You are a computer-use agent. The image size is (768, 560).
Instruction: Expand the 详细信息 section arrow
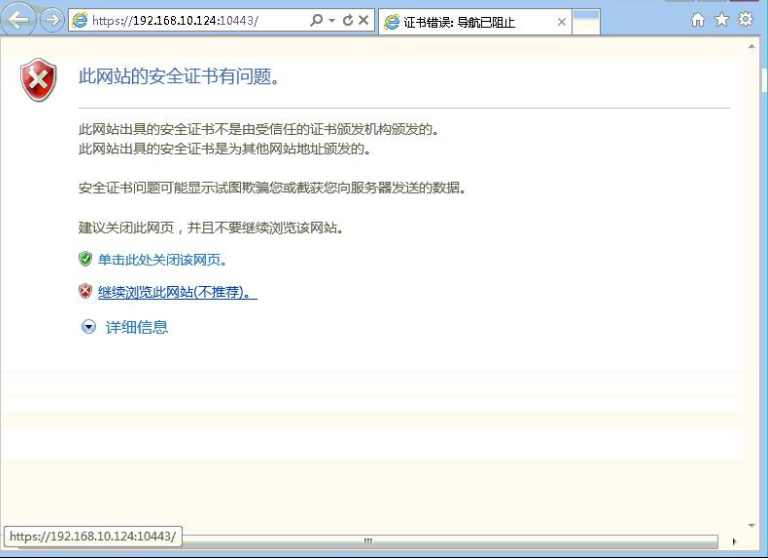[89, 327]
